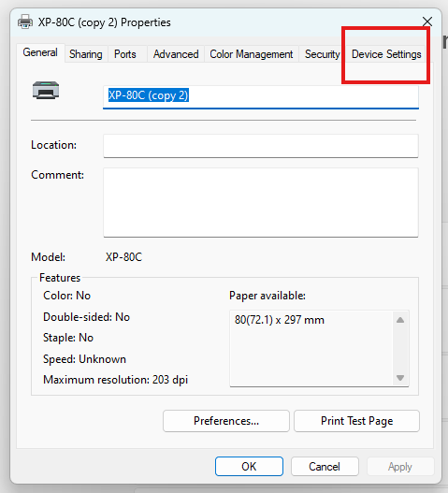The image size is (448, 493).
Task: Open the Ports tab
Action: click(x=125, y=54)
